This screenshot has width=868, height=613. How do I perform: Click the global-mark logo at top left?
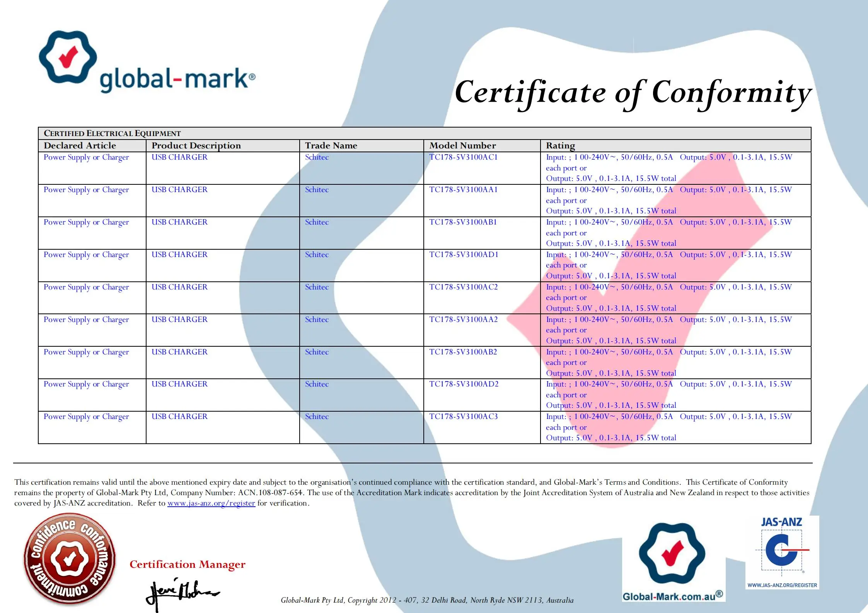click(x=147, y=62)
